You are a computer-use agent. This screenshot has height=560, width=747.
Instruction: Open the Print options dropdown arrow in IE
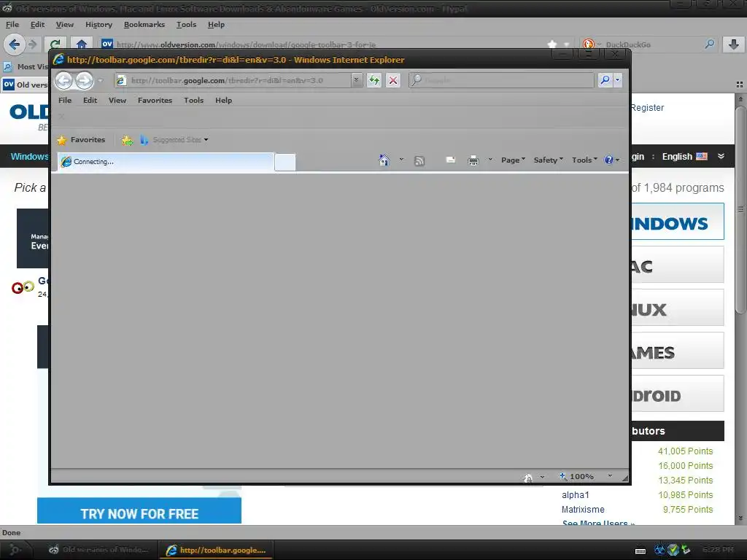click(x=490, y=160)
